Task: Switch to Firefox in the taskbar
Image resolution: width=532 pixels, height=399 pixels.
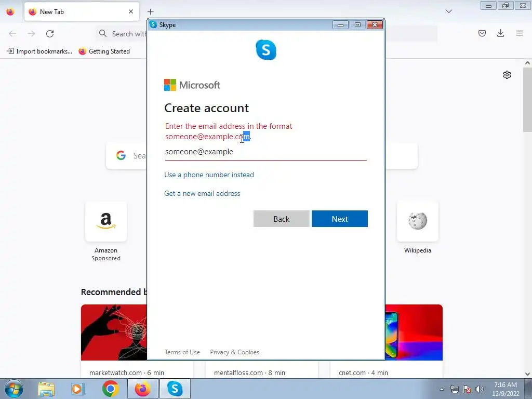Action: 143,389
